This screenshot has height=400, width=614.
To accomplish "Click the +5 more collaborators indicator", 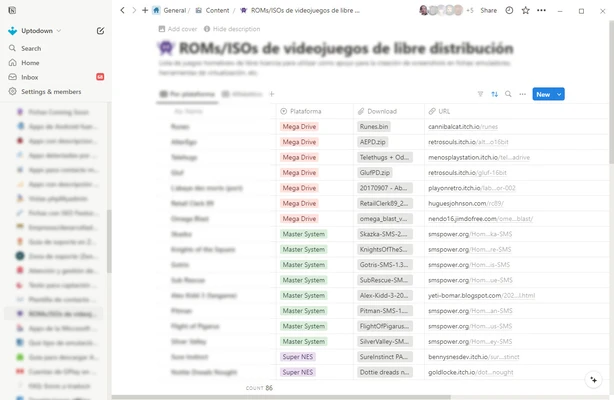I will [470, 11].
